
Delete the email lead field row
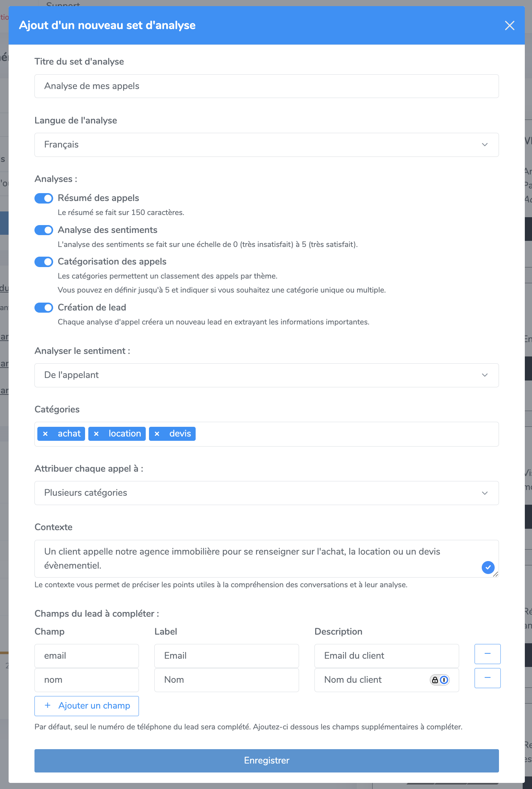pos(487,654)
